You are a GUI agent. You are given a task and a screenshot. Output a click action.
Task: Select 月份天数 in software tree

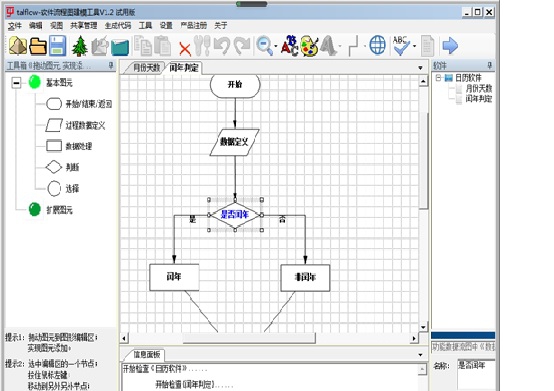coord(478,88)
